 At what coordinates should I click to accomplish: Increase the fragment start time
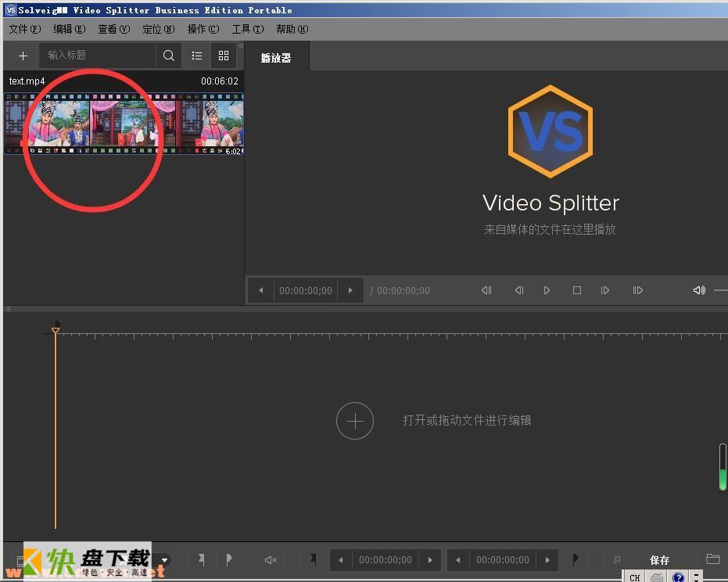coord(430,560)
